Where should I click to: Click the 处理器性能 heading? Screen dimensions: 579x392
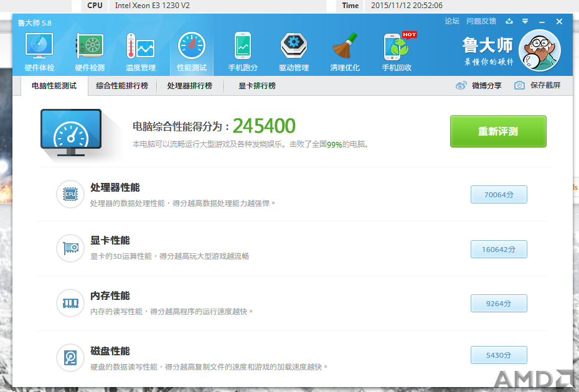(115, 187)
